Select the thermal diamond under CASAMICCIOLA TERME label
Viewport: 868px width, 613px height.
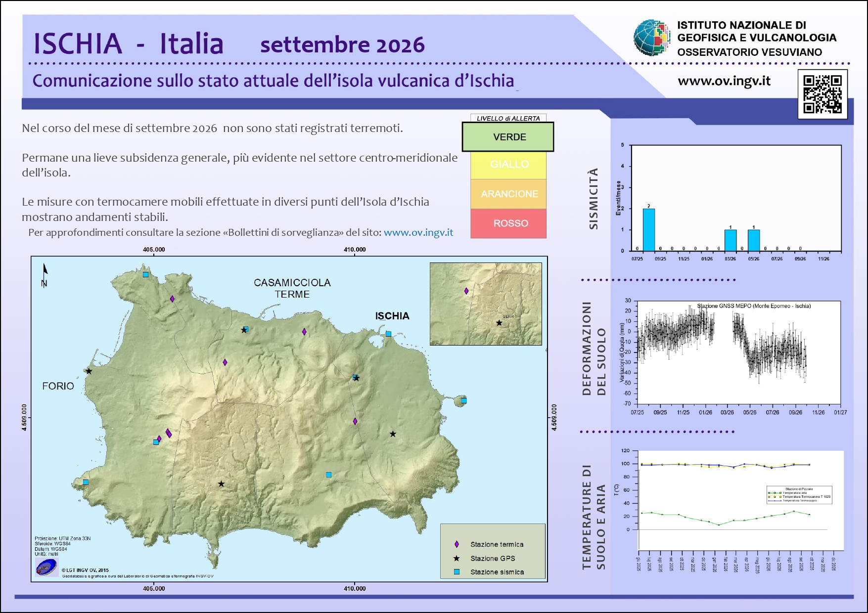[304, 332]
